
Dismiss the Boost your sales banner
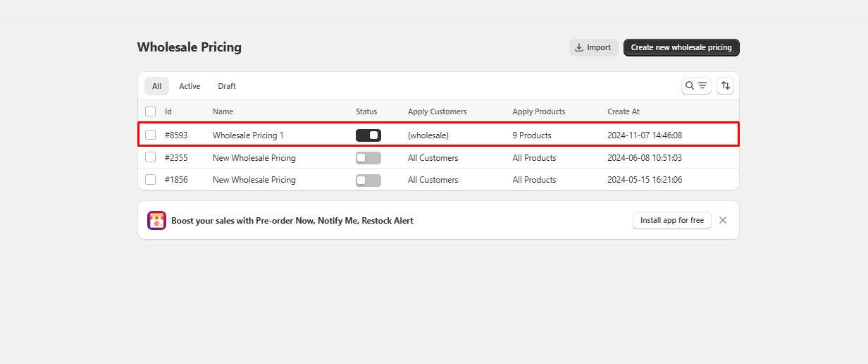coord(723,220)
